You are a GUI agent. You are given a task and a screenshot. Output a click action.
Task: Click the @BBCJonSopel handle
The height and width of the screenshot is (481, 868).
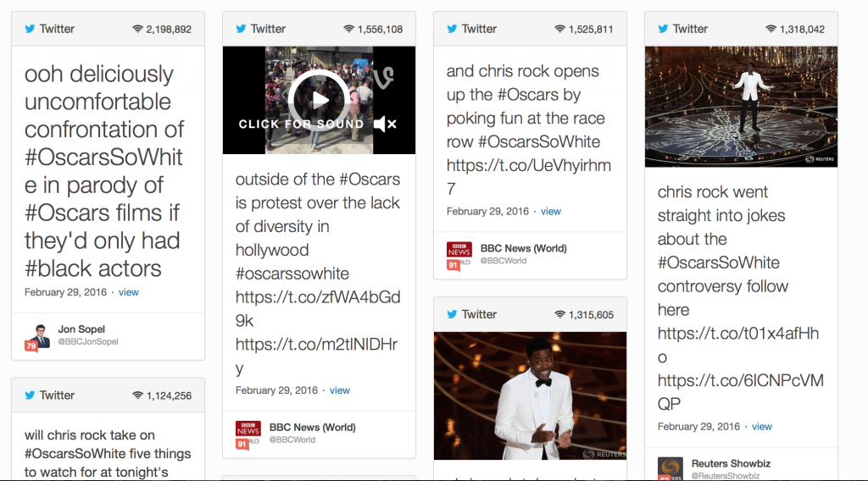pyautogui.click(x=88, y=341)
